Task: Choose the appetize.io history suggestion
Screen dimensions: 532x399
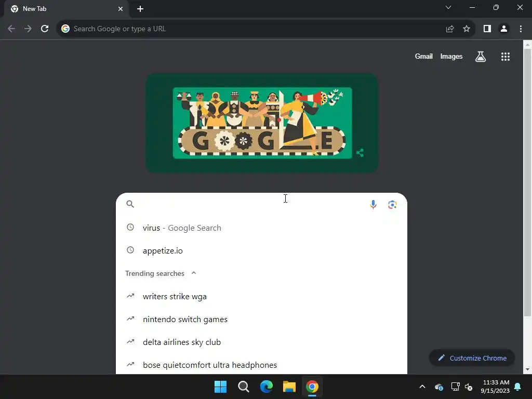Action: [x=261, y=250]
